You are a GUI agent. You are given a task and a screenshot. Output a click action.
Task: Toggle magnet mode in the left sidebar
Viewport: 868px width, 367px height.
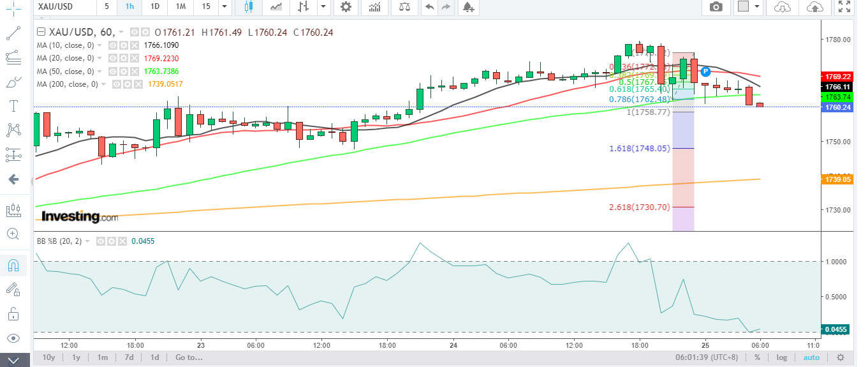point(13,265)
